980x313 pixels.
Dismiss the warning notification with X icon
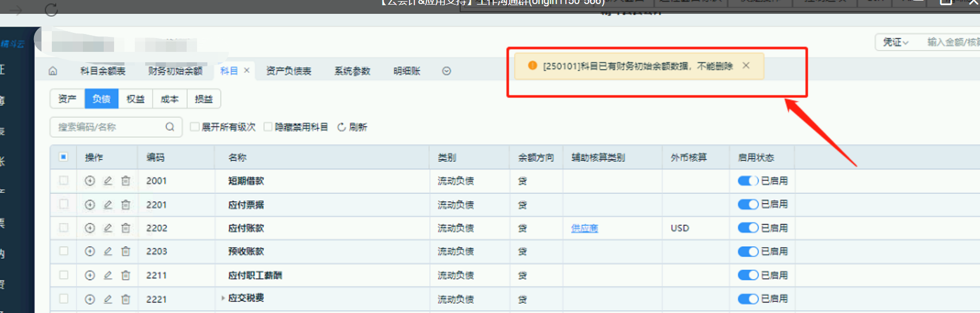tap(746, 66)
